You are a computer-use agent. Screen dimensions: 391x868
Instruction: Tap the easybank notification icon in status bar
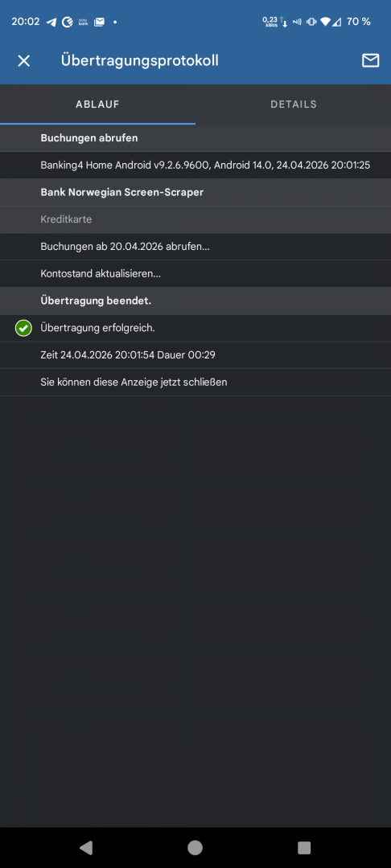(x=83, y=23)
